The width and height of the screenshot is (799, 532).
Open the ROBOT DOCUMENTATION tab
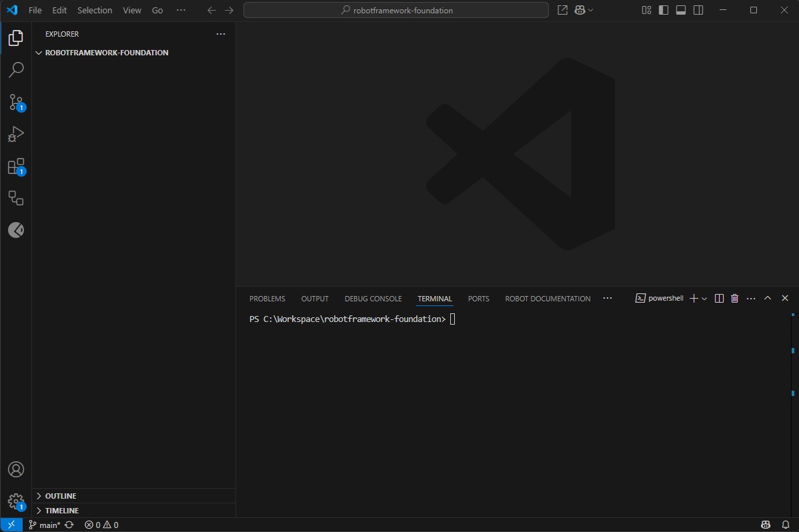548,299
